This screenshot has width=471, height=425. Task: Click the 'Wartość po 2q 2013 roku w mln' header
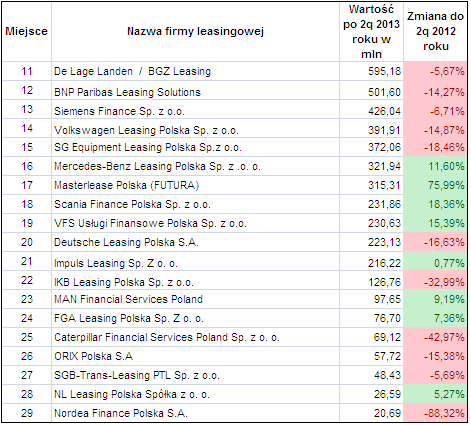pyautogui.click(x=371, y=32)
